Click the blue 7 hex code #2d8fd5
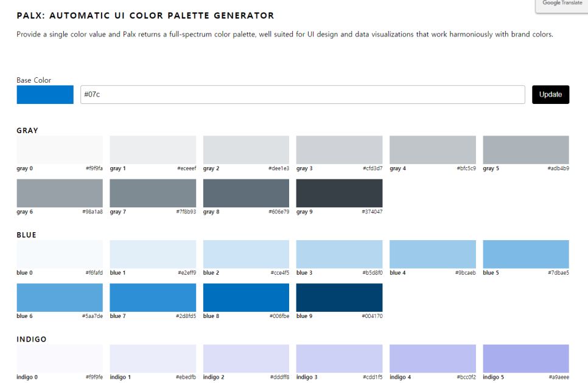Image resolution: width=588 pixels, height=383 pixels. click(186, 316)
